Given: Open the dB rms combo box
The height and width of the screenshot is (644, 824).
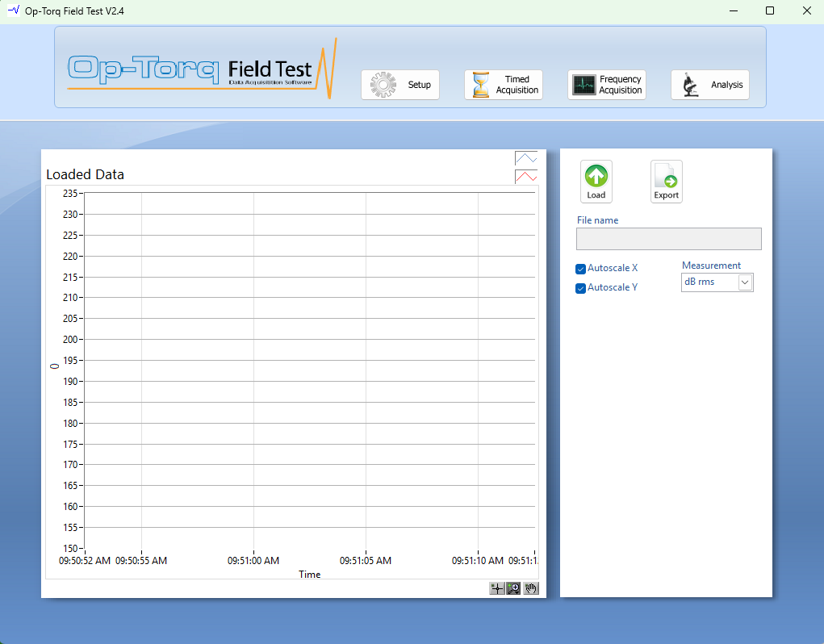Looking at the screenshot, I should [709, 282].
